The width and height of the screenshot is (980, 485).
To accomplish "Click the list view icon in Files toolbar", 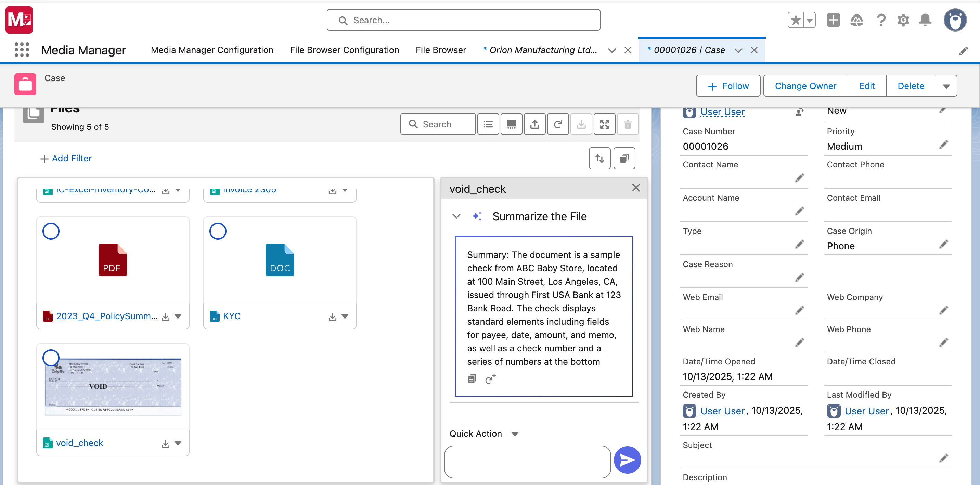I will (488, 124).
